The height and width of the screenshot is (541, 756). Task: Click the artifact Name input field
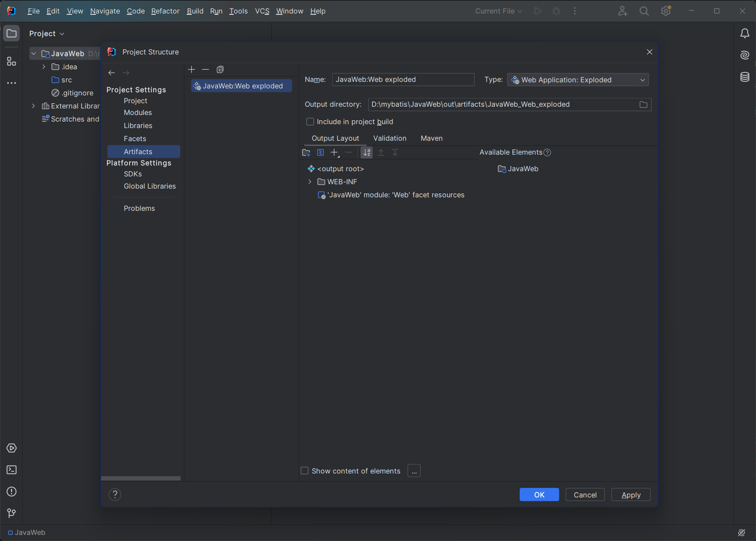point(402,80)
